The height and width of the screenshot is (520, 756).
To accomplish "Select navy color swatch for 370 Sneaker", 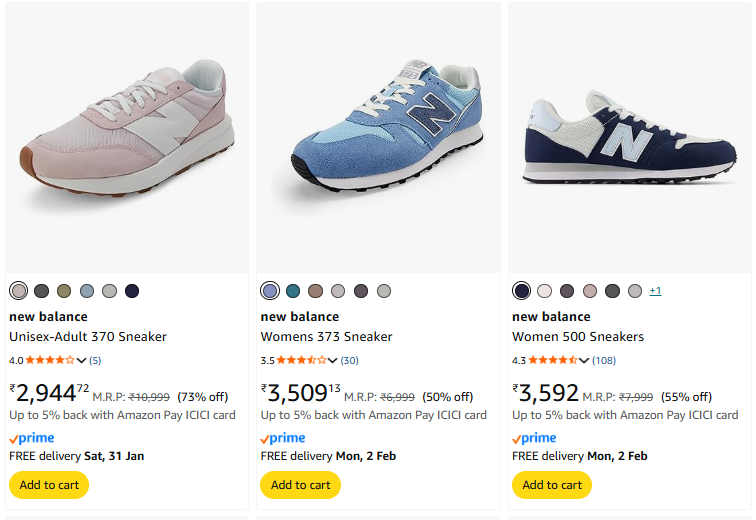I will tap(132, 291).
